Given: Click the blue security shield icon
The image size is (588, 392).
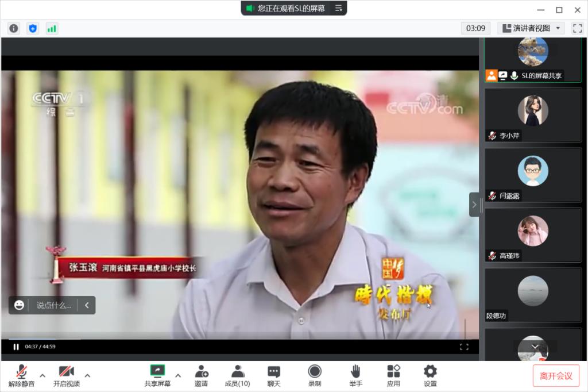Looking at the screenshot, I should click(33, 28).
